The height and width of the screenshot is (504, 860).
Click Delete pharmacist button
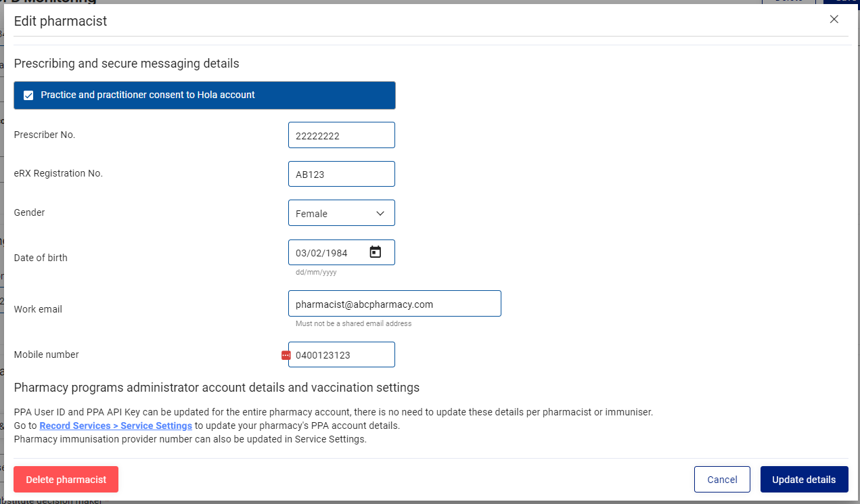66,480
